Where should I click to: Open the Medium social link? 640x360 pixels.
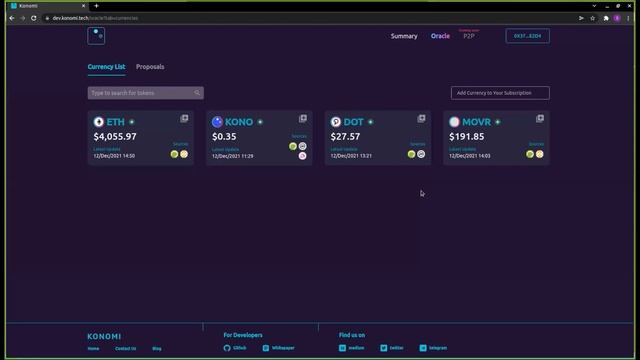351,348
